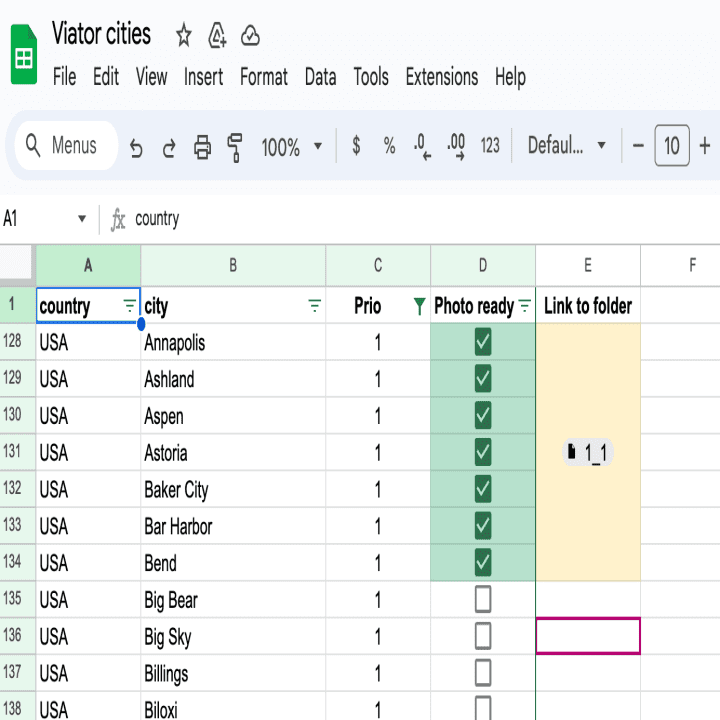
Task: Star the Viator cities document
Action: coord(184,35)
